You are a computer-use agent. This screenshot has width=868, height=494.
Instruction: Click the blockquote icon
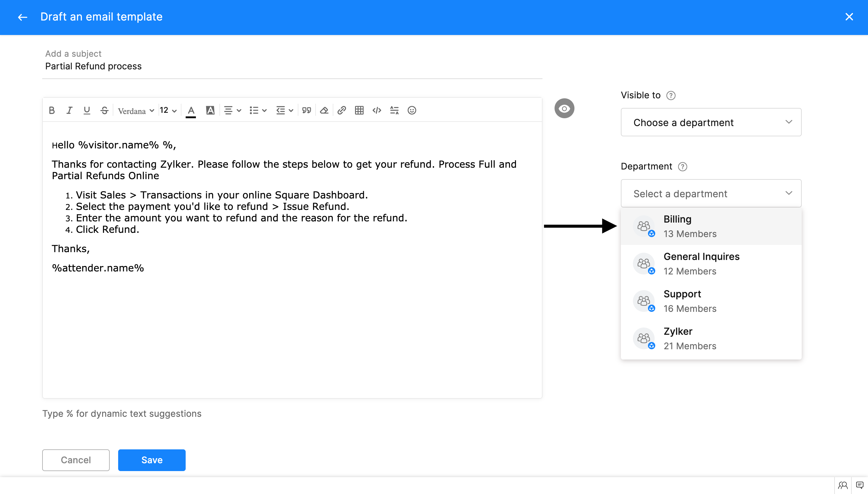click(x=307, y=110)
